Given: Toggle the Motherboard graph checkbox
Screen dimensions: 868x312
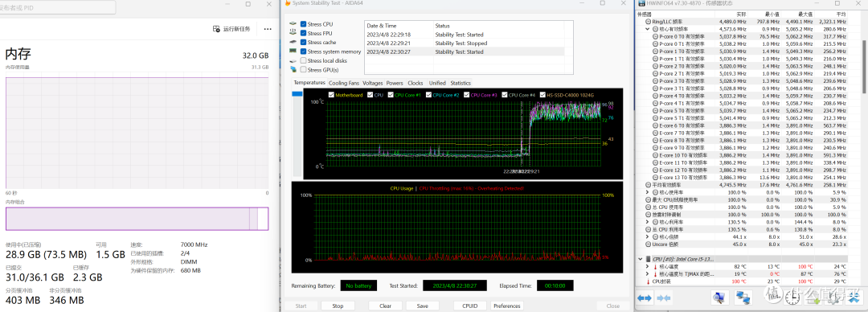Looking at the screenshot, I should tap(331, 95).
